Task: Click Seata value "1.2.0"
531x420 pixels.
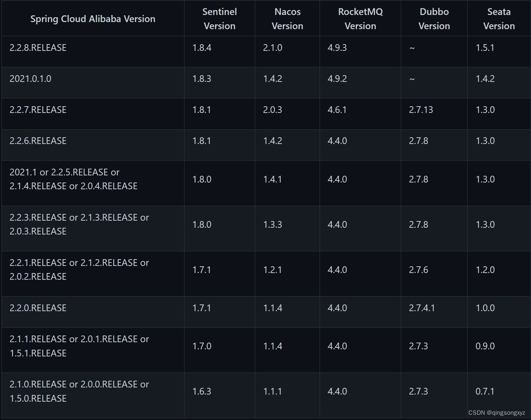Action: coord(485,270)
